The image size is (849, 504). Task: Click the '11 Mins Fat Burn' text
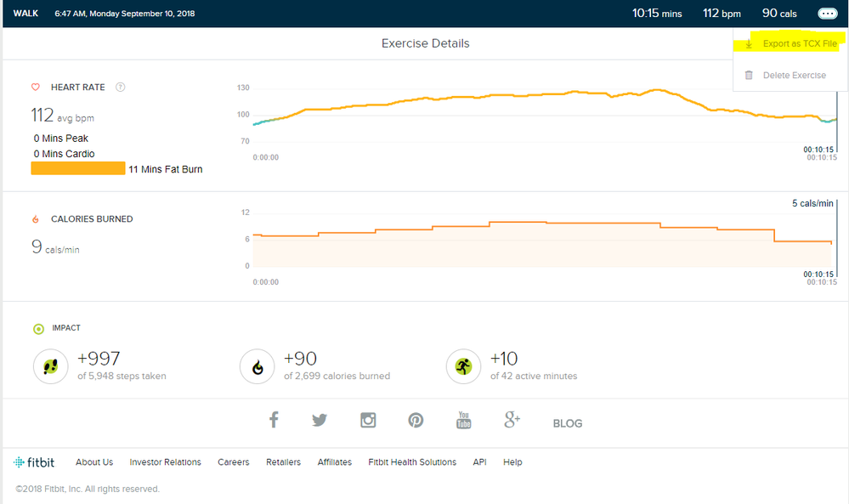point(166,169)
